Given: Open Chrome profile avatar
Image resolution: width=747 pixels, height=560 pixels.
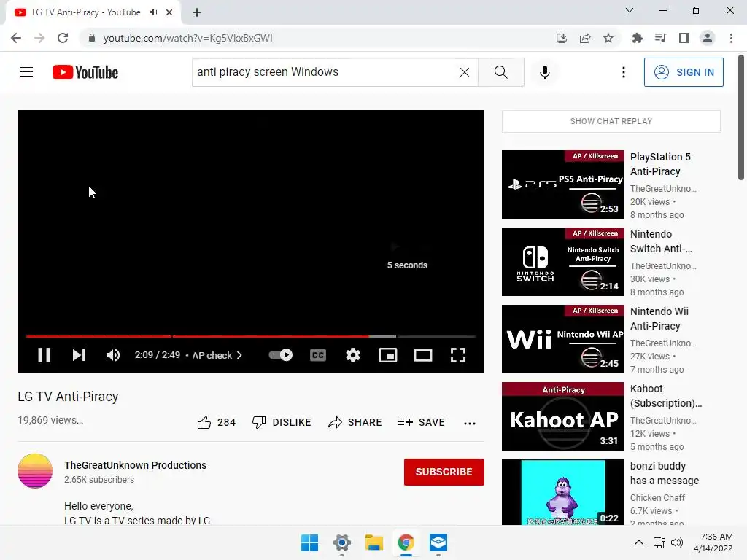Looking at the screenshot, I should tap(708, 38).
